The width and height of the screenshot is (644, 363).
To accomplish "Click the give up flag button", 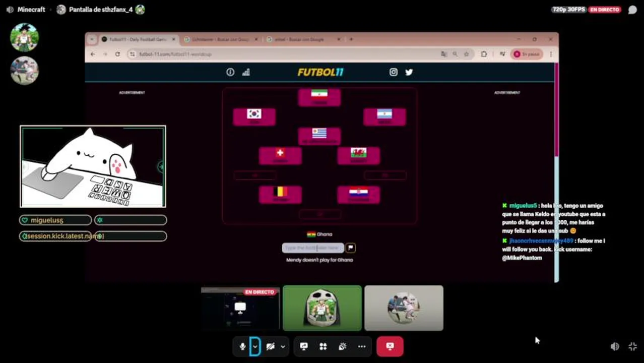I will [x=351, y=248].
